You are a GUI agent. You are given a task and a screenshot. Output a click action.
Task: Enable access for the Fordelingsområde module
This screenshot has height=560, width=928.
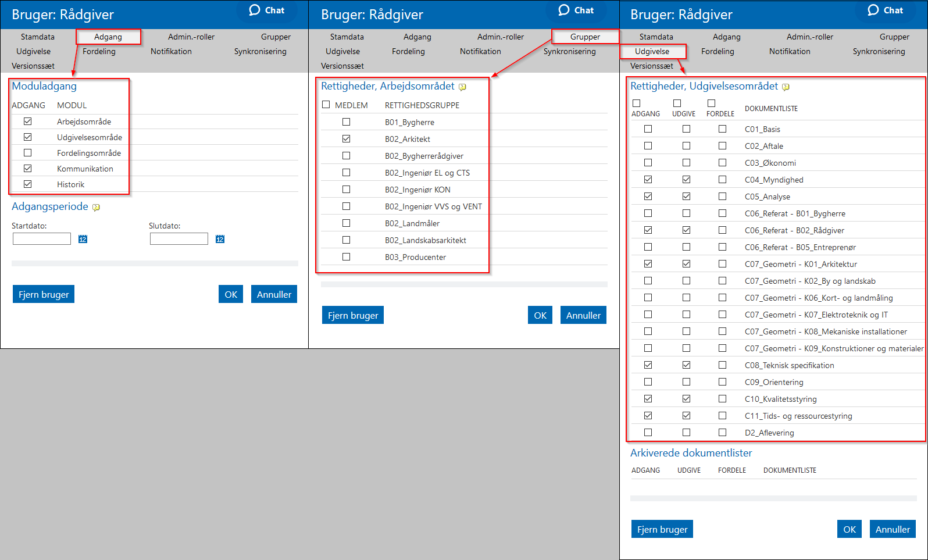(28, 153)
